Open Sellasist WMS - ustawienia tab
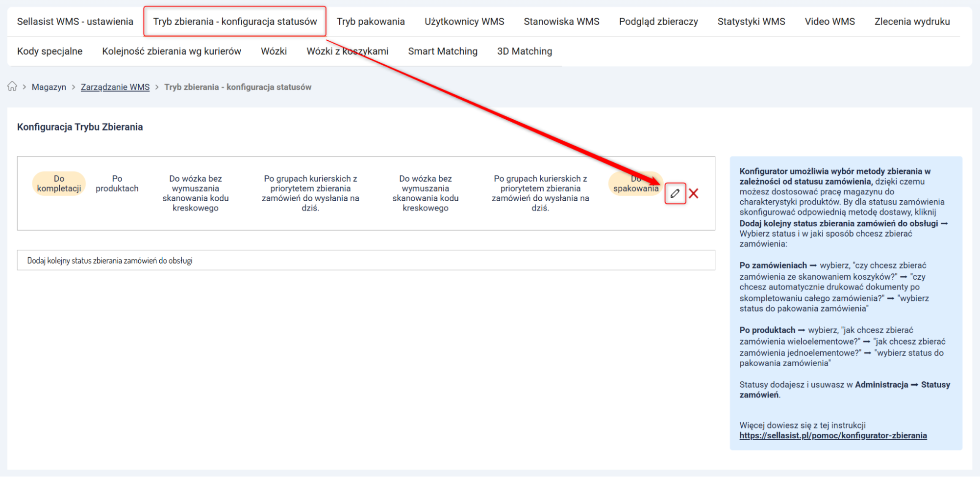The height and width of the screenshot is (477, 980). (75, 22)
